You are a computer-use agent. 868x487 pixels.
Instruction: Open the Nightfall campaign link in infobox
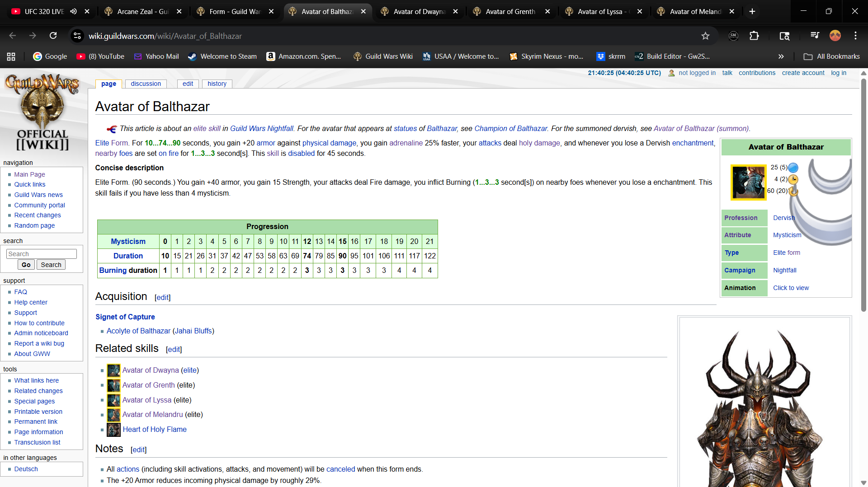(785, 270)
